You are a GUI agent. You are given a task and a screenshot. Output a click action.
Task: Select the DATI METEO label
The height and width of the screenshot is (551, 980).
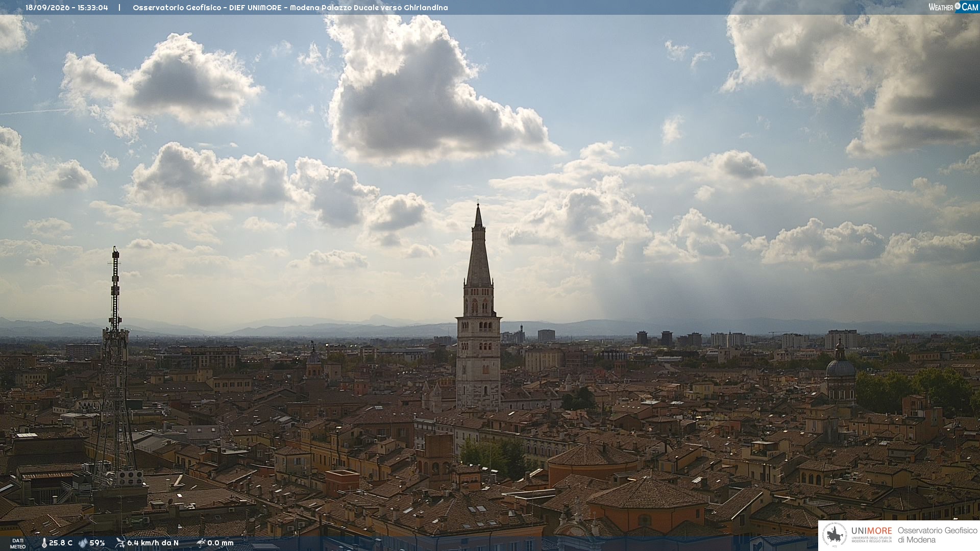(x=18, y=543)
